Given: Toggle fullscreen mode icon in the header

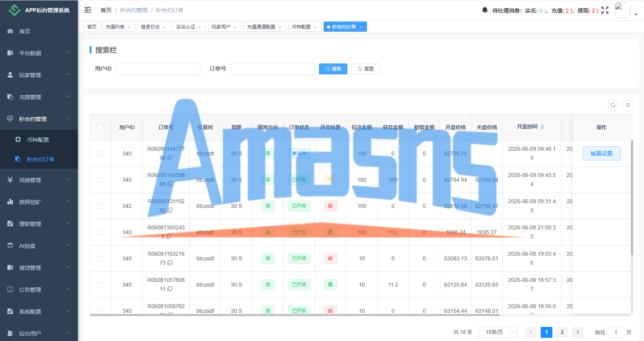Looking at the screenshot, I should 605,10.
